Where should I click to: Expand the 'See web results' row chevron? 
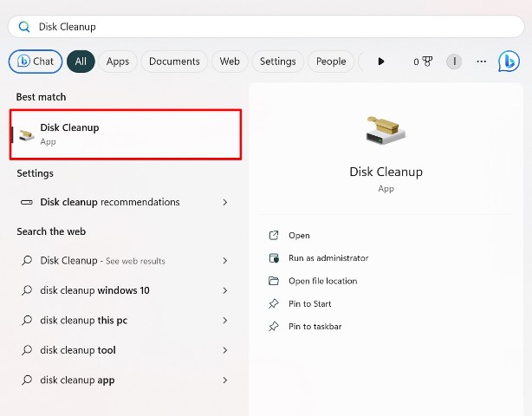[x=225, y=261]
